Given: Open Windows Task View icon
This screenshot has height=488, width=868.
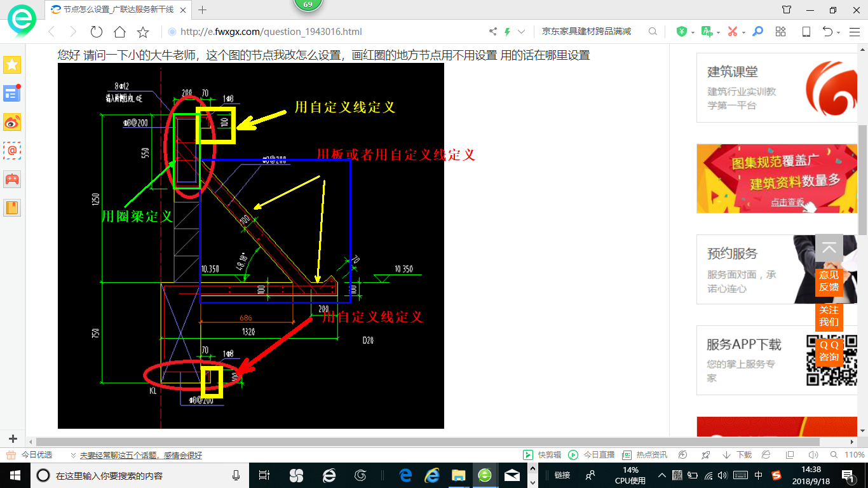Looking at the screenshot, I should coord(264,475).
